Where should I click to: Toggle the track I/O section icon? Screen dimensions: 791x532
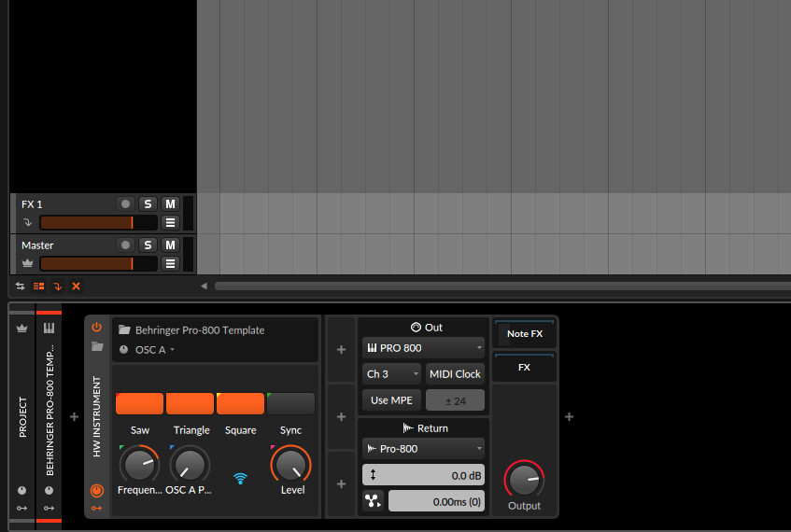pyautogui.click(x=21, y=287)
